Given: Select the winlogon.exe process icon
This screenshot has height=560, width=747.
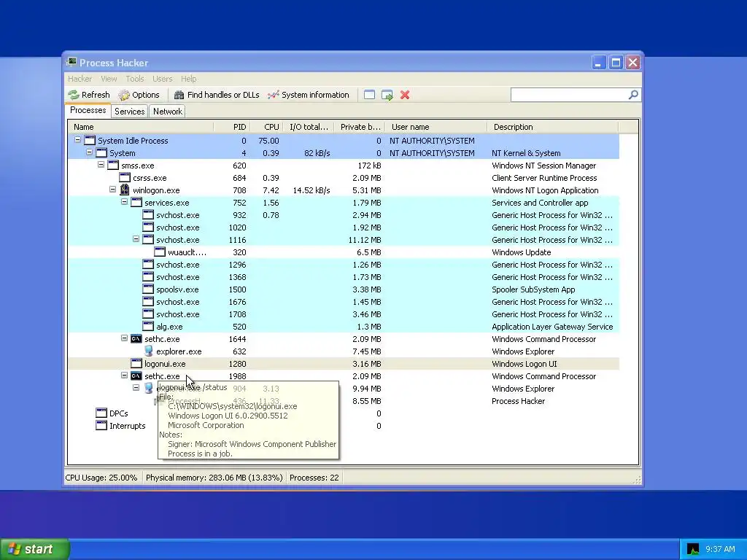Looking at the screenshot, I should pyautogui.click(x=125, y=190).
